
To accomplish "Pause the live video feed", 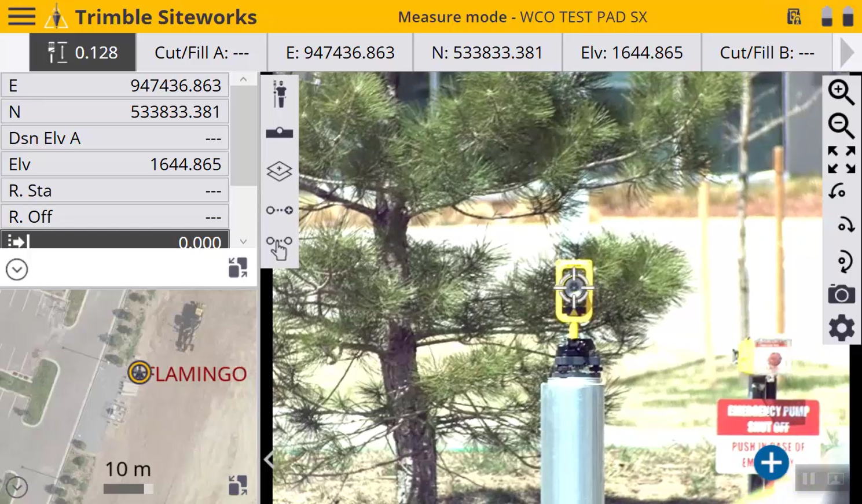I will pyautogui.click(x=809, y=479).
